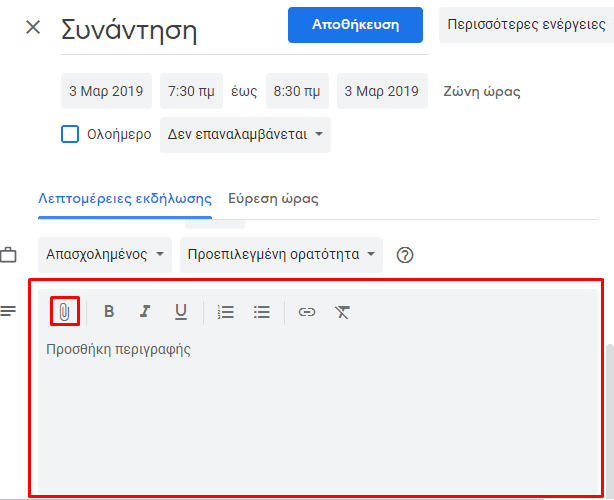Close the event editor with the X
The width and height of the screenshot is (614, 500).
tap(33, 27)
